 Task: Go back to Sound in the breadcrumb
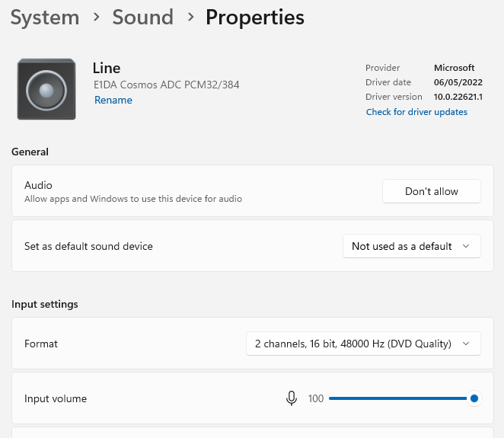[142, 18]
